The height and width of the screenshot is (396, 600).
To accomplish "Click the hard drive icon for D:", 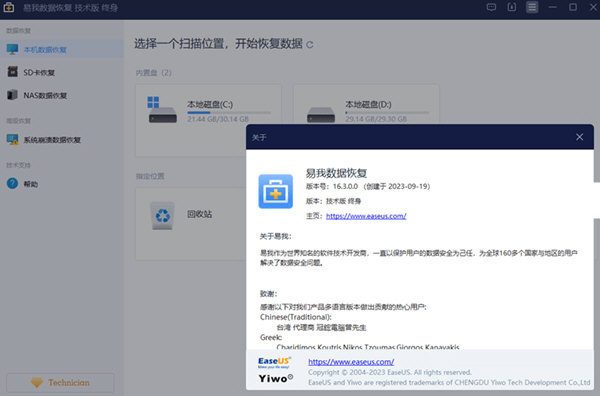I will (321, 114).
